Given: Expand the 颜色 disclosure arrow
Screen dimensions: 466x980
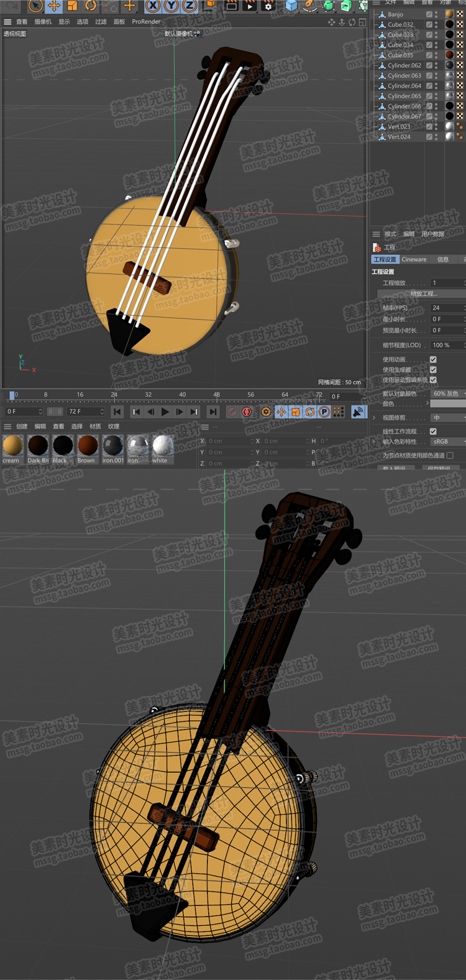Looking at the screenshot, I should [427, 404].
